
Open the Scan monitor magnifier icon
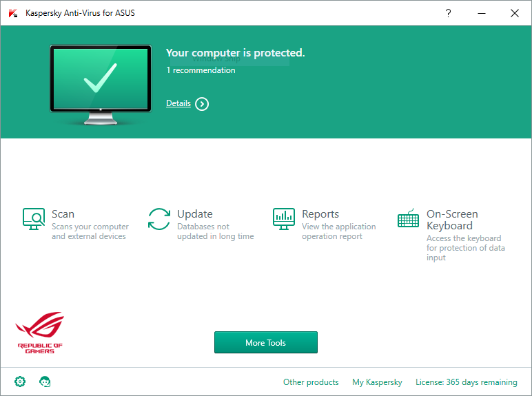coord(34,219)
